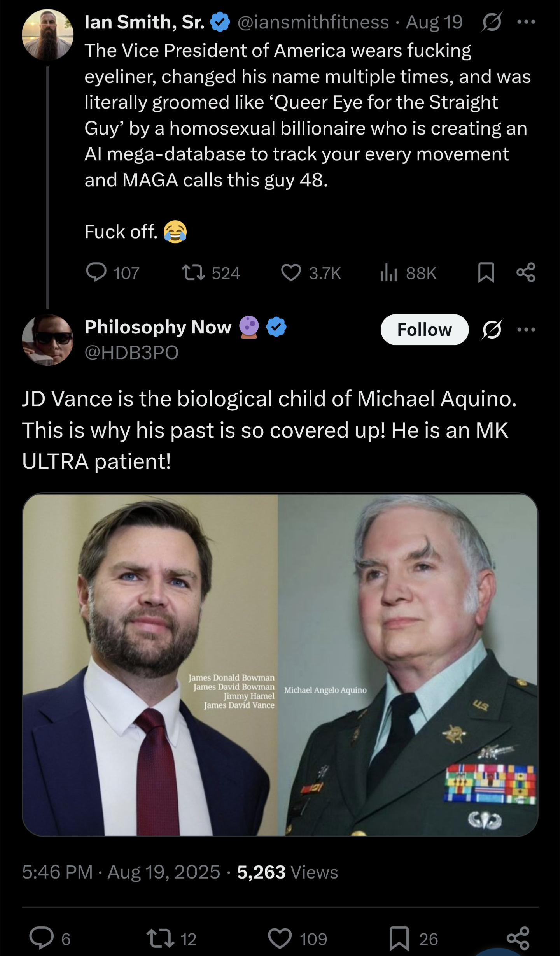Bookmark Ian Smith's post
This screenshot has width=560, height=956.
click(486, 272)
